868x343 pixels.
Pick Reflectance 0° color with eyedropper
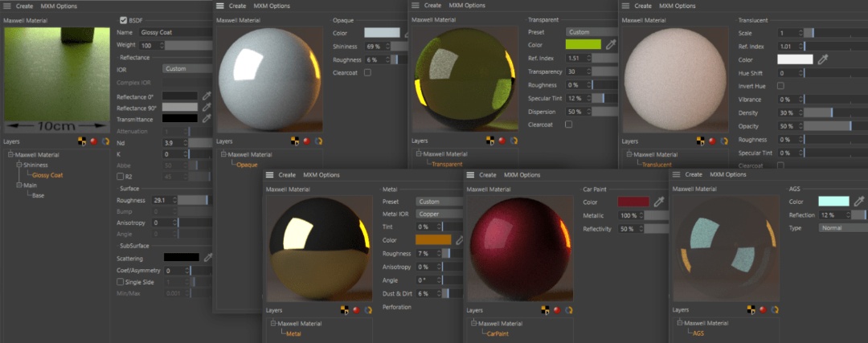(207, 96)
